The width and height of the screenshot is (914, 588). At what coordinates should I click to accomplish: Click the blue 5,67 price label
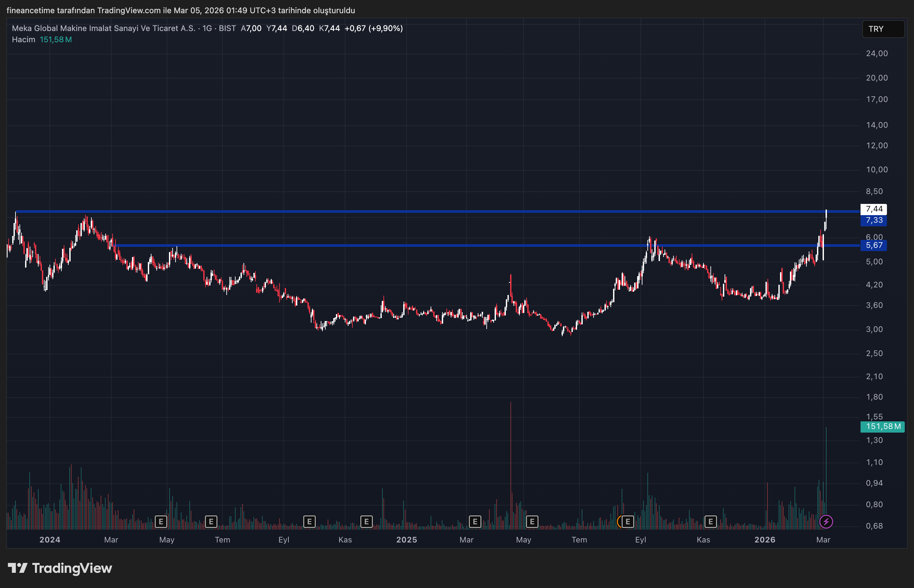(x=873, y=245)
